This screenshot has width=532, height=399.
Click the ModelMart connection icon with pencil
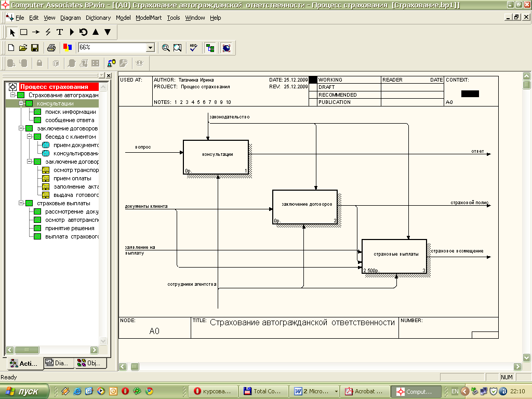tap(111, 63)
